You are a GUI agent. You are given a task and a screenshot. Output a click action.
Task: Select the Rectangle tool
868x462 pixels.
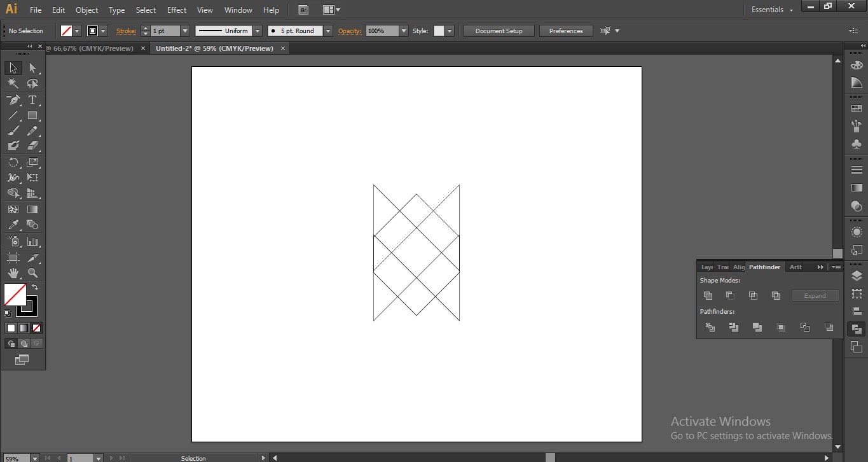click(32, 116)
